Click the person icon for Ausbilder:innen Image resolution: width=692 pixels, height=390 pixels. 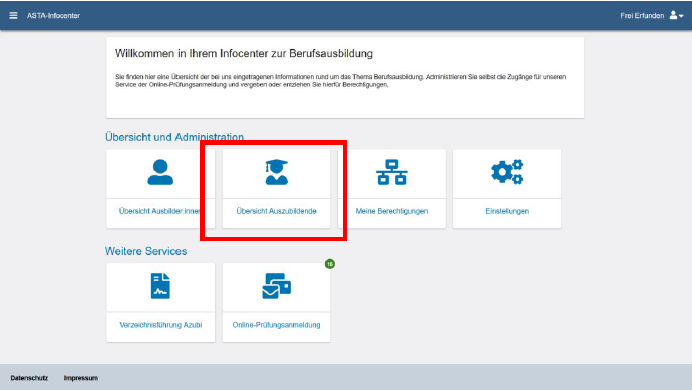tap(160, 172)
